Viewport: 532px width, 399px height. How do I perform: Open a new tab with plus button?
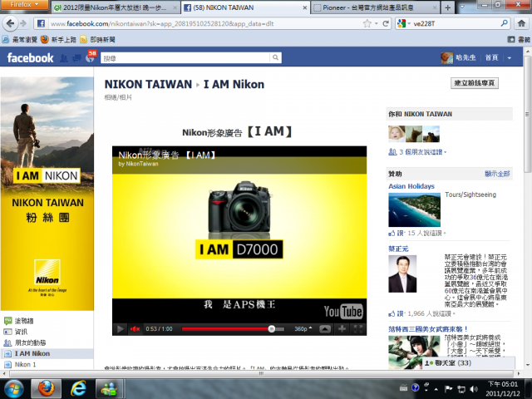[x=448, y=7]
